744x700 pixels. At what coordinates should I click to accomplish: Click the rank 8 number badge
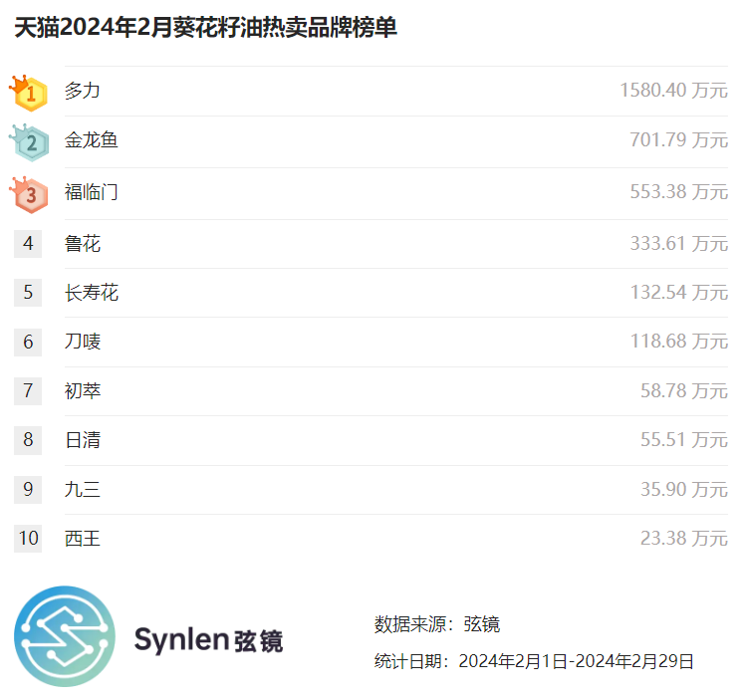[x=28, y=440]
